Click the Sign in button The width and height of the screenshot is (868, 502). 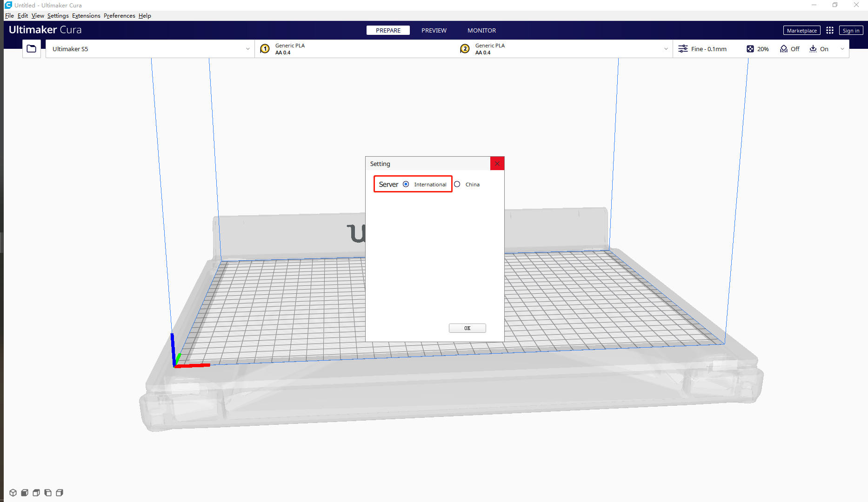pos(851,30)
